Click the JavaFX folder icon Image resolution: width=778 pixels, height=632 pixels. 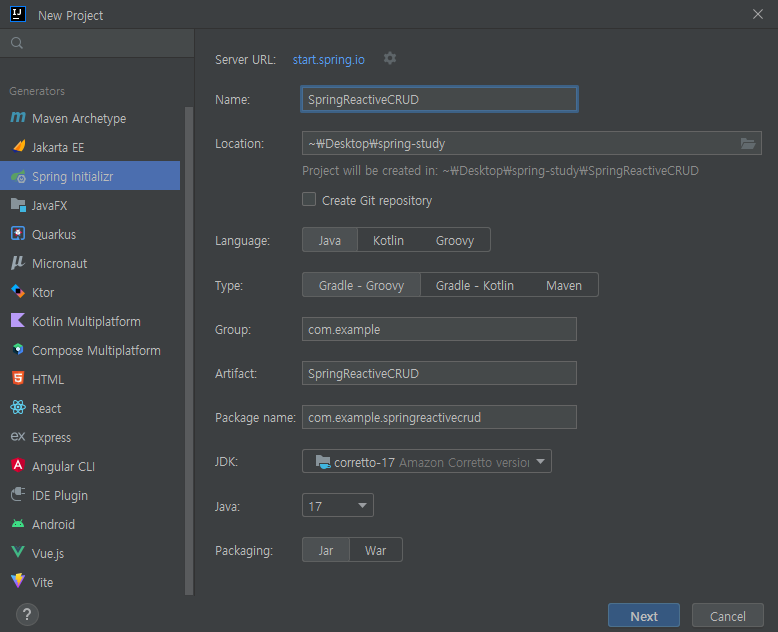[x=18, y=205]
